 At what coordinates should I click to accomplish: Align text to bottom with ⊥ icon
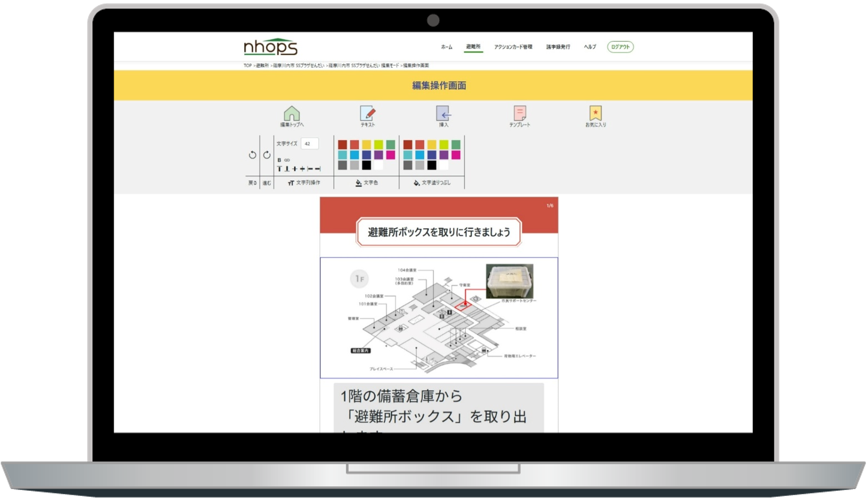(x=287, y=169)
